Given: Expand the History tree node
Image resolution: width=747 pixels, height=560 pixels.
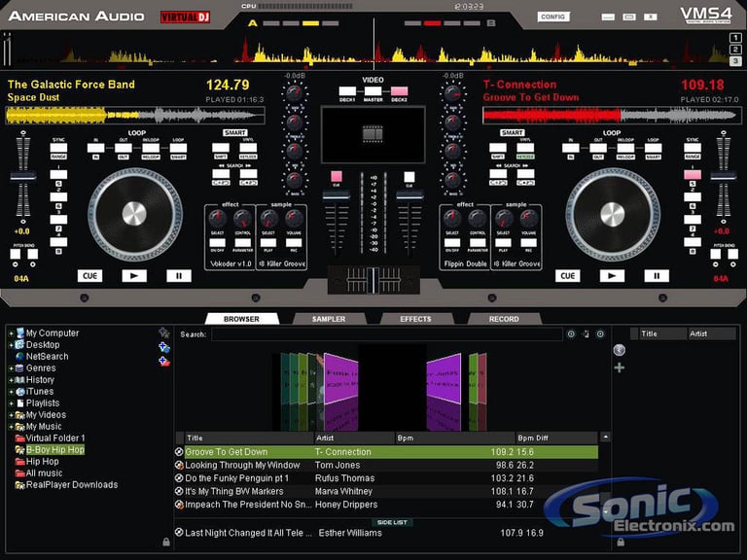Looking at the screenshot, I should click(x=11, y=380).
